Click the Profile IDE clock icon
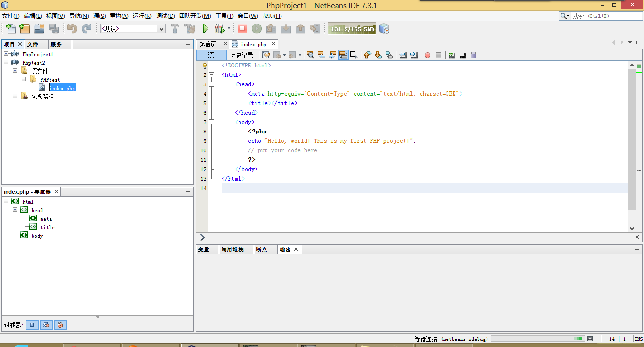The image size is (644, 347). [x=384, y=29]
